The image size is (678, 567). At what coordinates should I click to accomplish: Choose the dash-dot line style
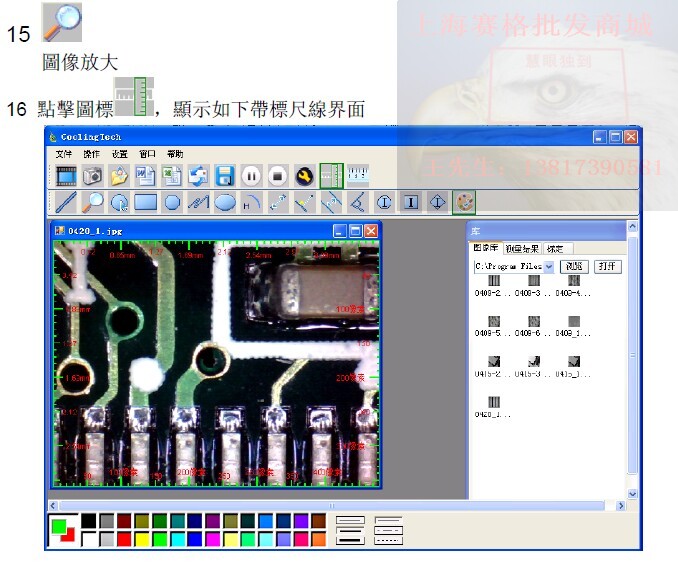tap(388, 530)
